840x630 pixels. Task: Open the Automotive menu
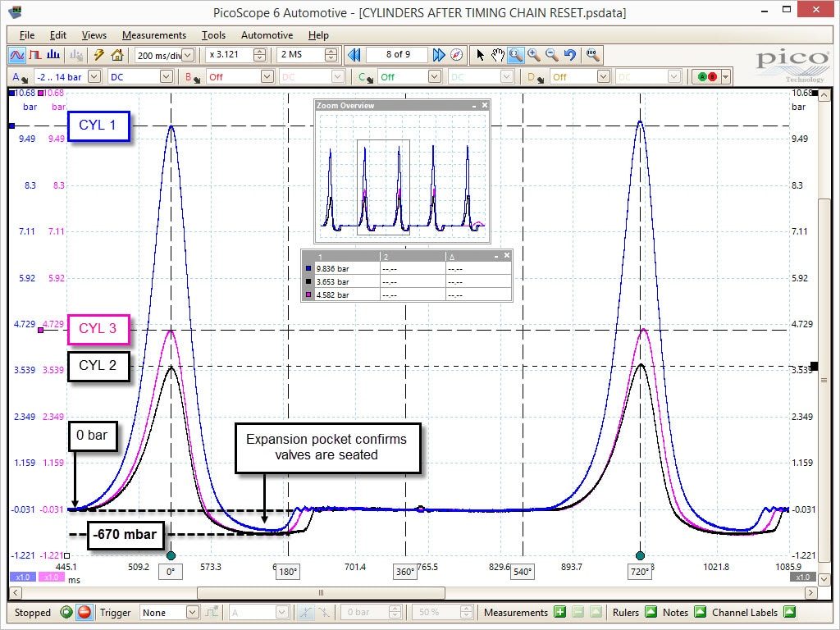click(x=267, y=35)
